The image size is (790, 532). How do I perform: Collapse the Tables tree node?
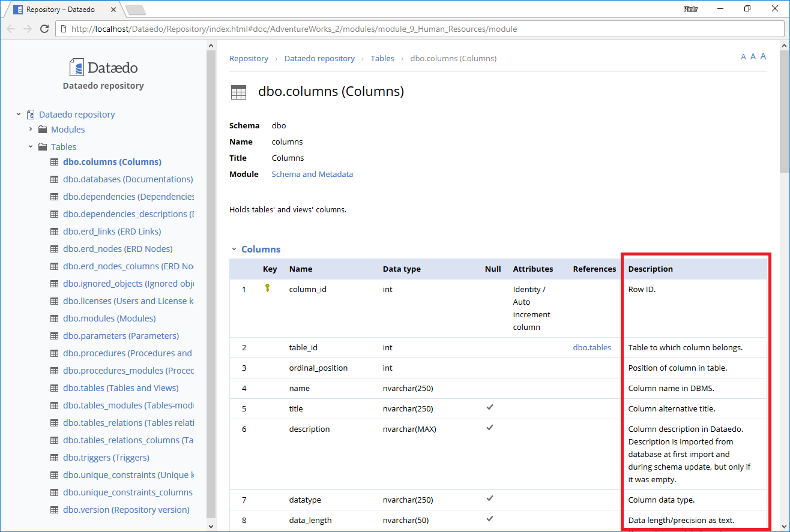[31, 147]
